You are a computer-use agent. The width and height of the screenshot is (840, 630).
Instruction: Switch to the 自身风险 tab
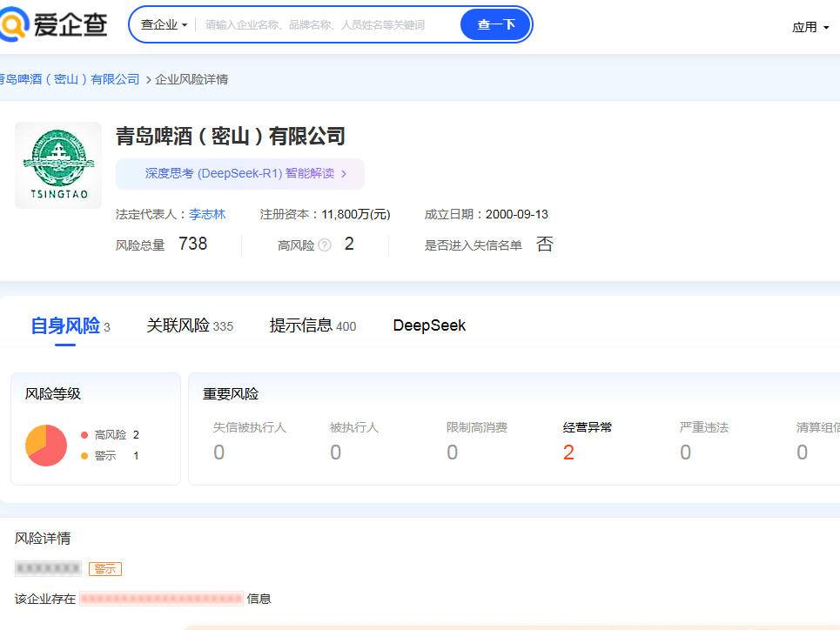pos(65,325)
